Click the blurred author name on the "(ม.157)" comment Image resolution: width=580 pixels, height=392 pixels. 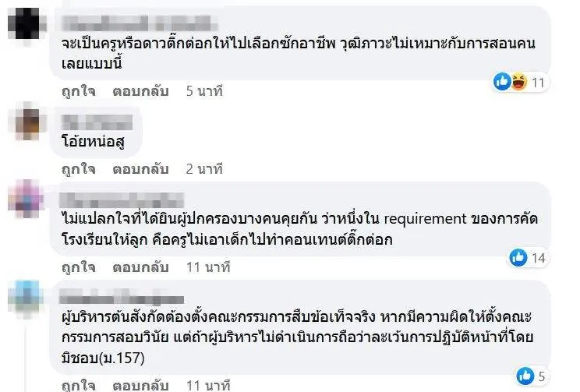click(123, 298)
